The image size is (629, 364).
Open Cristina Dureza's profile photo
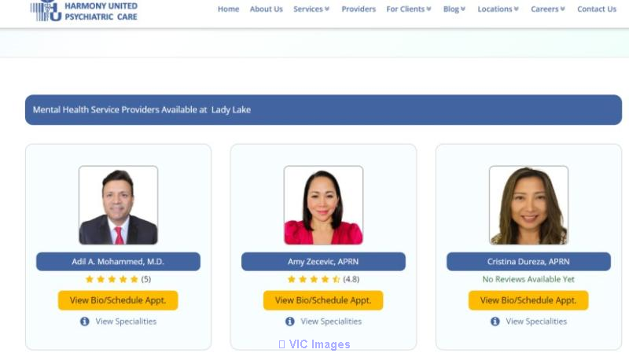[x=528, y=205]
